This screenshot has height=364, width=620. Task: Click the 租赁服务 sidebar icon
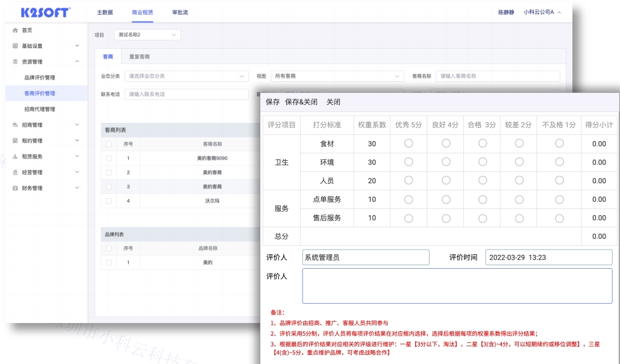[15, 157]
